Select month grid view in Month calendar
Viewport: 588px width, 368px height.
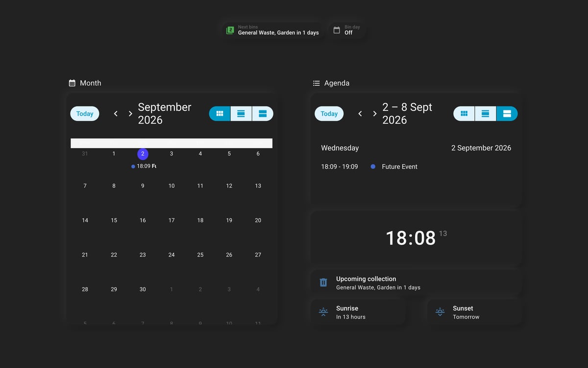(x=220, y=114)
